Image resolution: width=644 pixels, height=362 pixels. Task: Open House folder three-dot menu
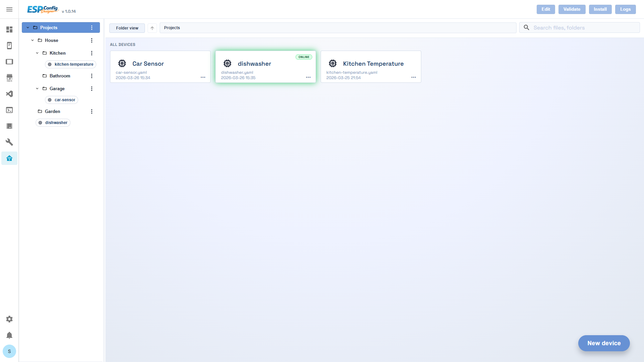(x=92, y=40)
